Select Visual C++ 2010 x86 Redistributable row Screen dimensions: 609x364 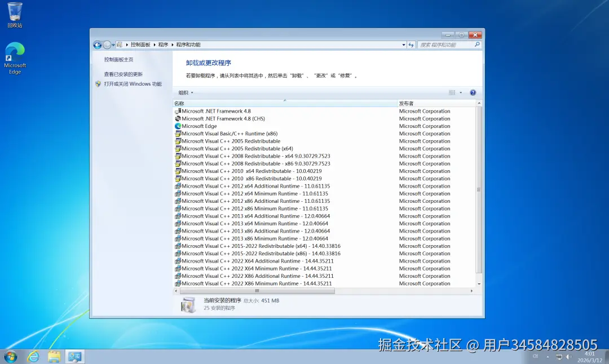pyautogui.click(x=324, y=179)
